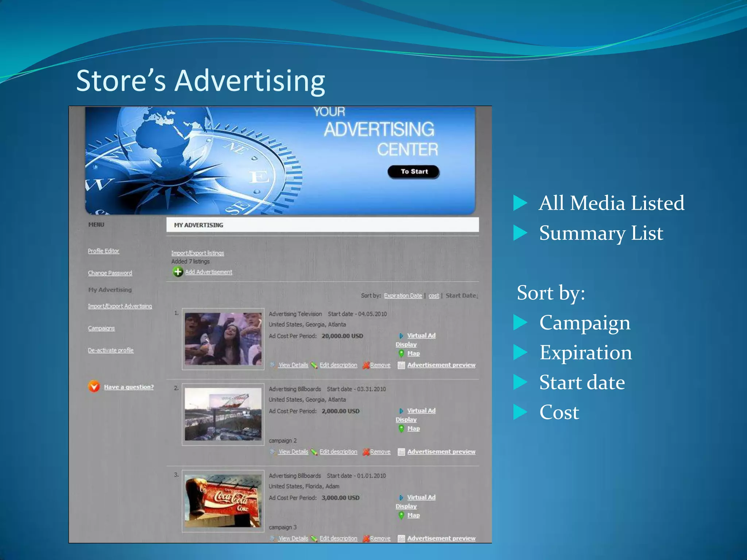Click the View Details icon for listing 1

tap(272, 365)
